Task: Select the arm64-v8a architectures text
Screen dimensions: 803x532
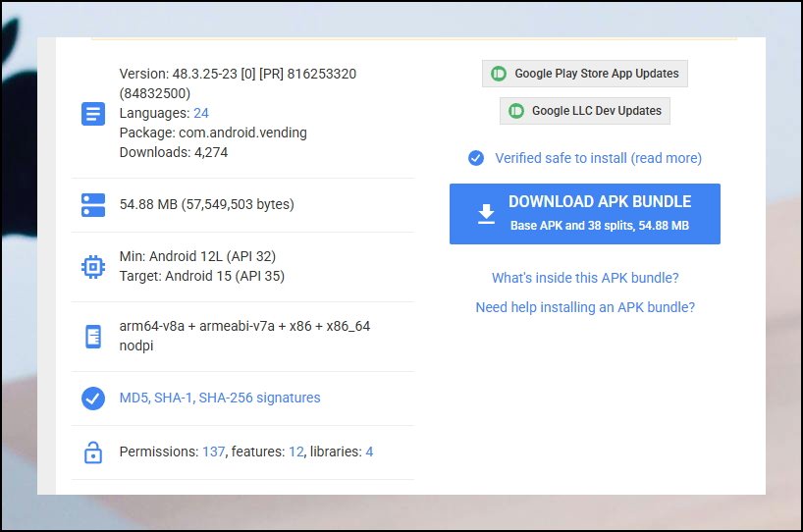Action: [244, 326]
